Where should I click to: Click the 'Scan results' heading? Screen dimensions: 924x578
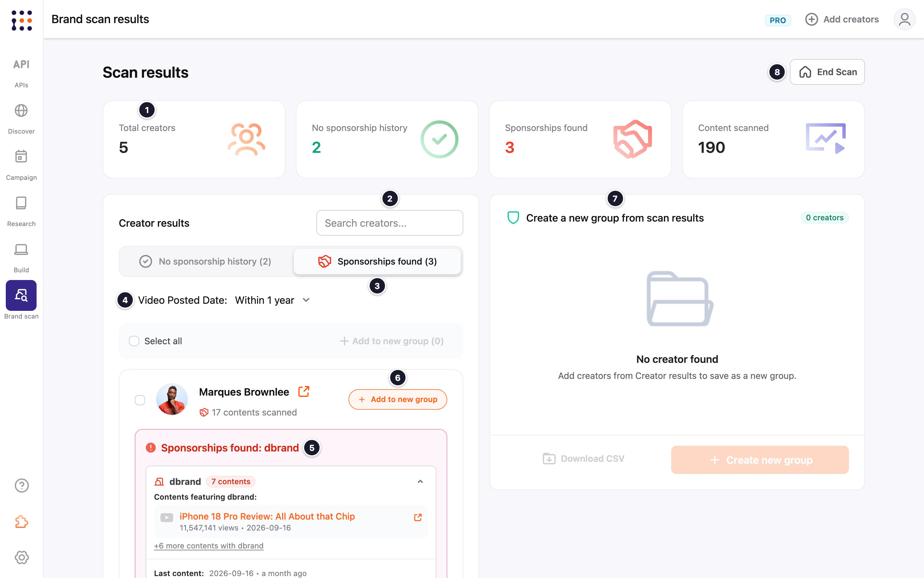tap(145, 72)
